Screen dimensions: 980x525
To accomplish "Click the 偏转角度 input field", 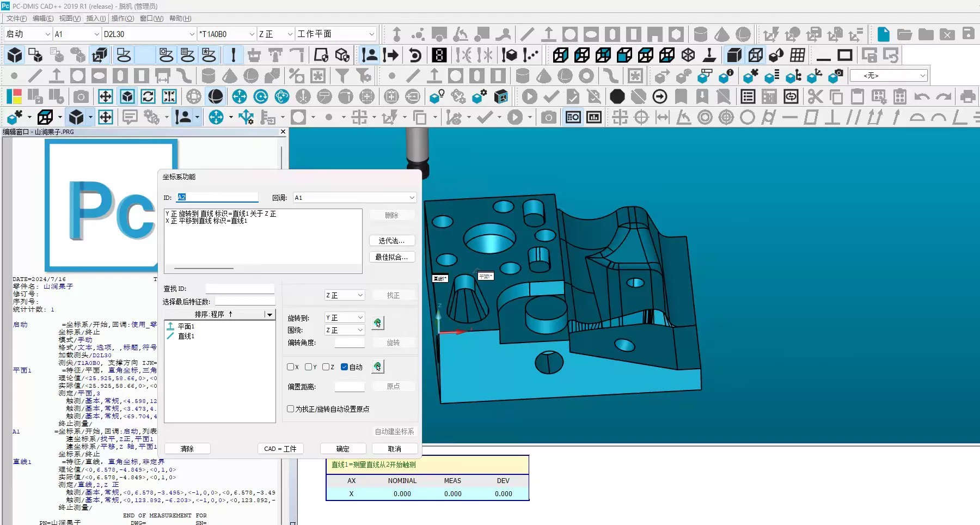I will point(350,343).
